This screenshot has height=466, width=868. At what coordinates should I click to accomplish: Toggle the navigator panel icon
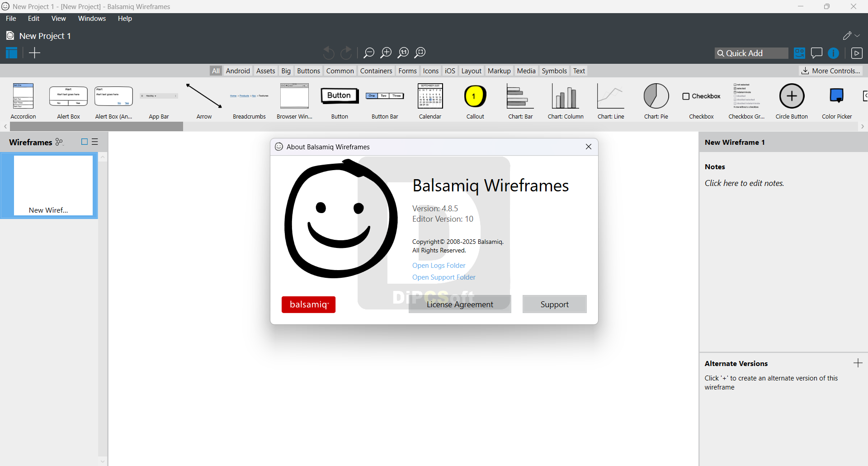point(11,53)
